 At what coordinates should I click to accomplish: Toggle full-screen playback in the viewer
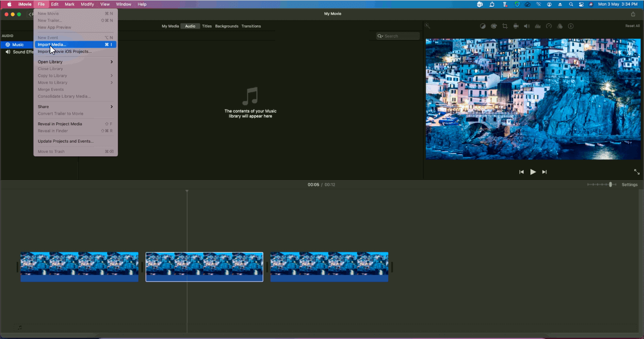click(636, 172)
